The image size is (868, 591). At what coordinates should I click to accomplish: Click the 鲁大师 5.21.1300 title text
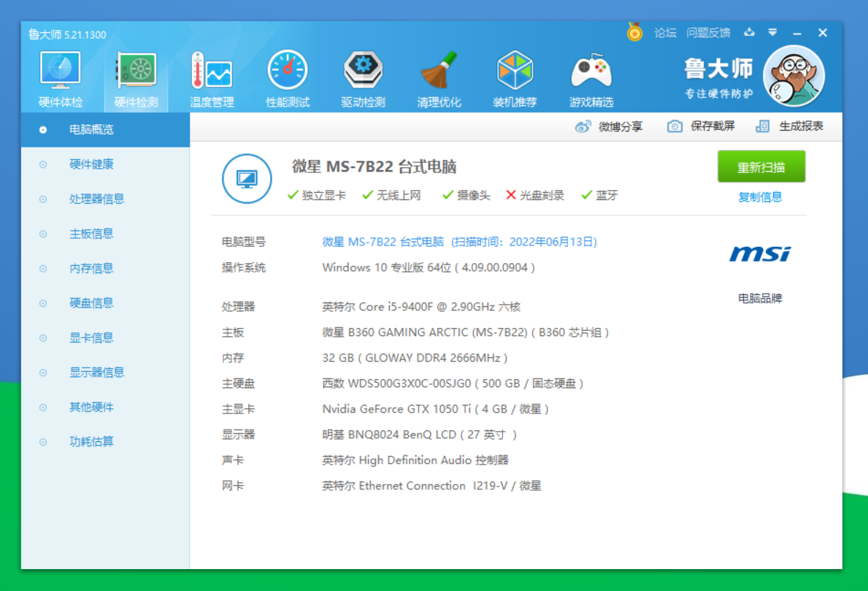67,35
